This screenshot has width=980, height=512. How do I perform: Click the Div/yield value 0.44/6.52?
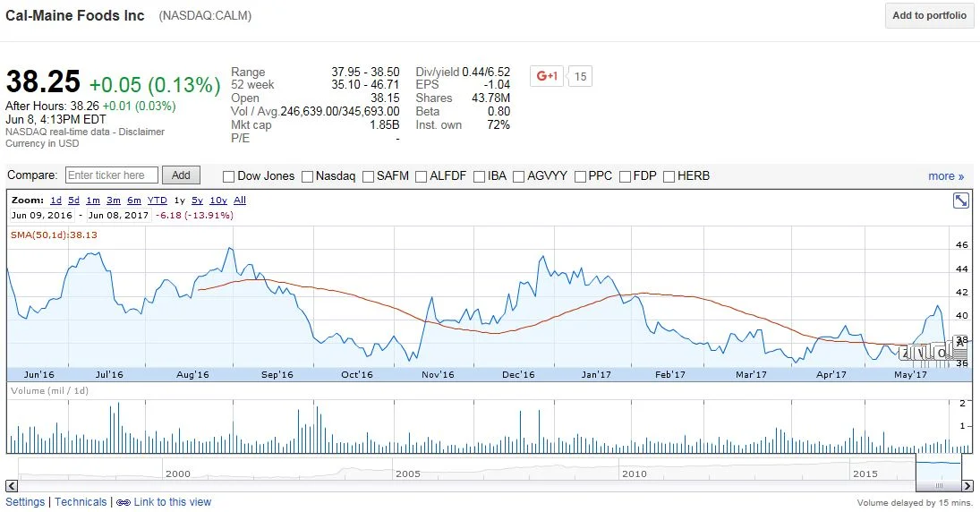pos(486,72)
